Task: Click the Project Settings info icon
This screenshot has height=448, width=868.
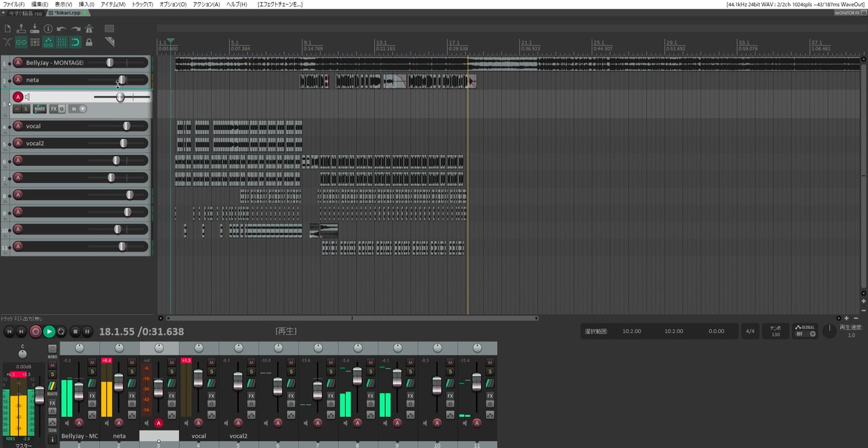Action: (48, 28)
